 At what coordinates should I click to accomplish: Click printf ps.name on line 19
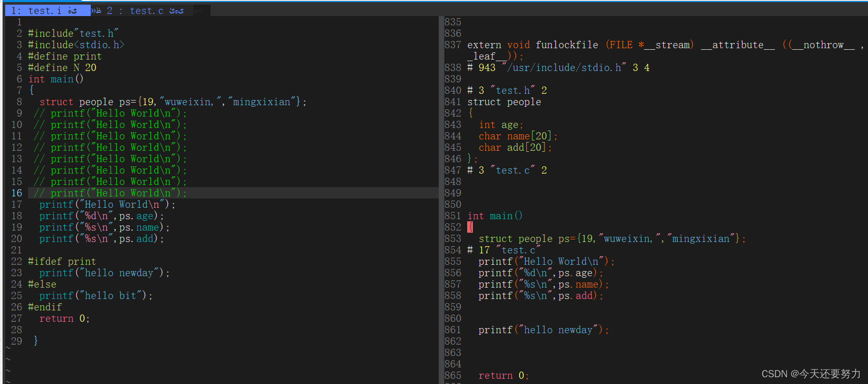pos(104,227)
